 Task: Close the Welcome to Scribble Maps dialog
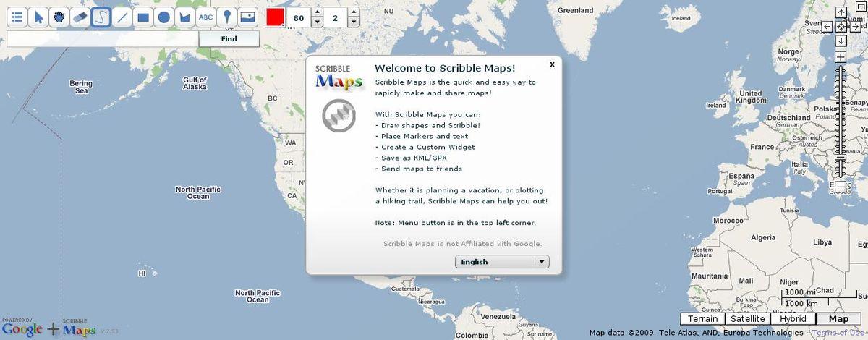(x=552, y=64)
